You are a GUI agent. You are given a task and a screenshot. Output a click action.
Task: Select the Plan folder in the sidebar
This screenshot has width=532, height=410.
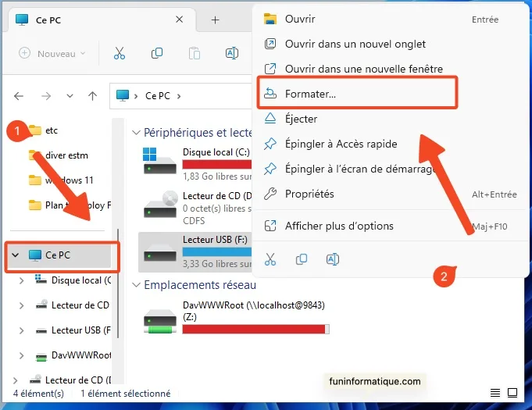coord(70,205)
